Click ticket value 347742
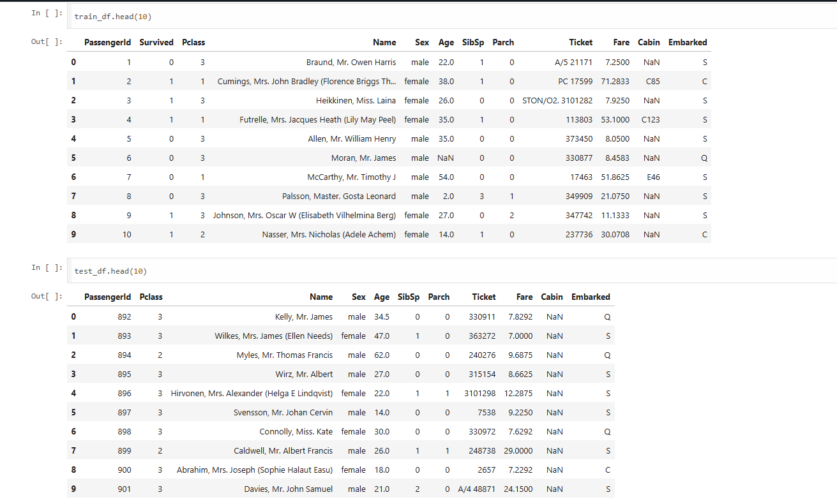The height and width of the screenshot is (504, 837). point(579,216)
